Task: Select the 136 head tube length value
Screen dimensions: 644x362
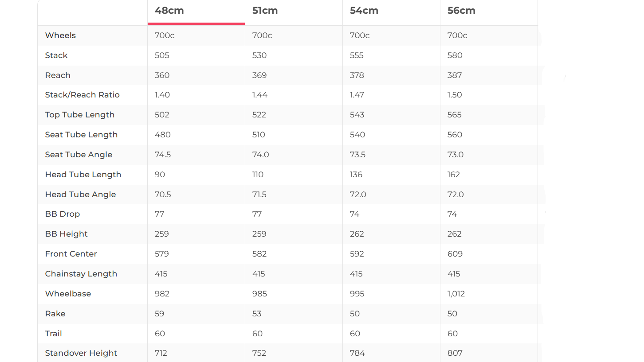Action: [356, 175]
